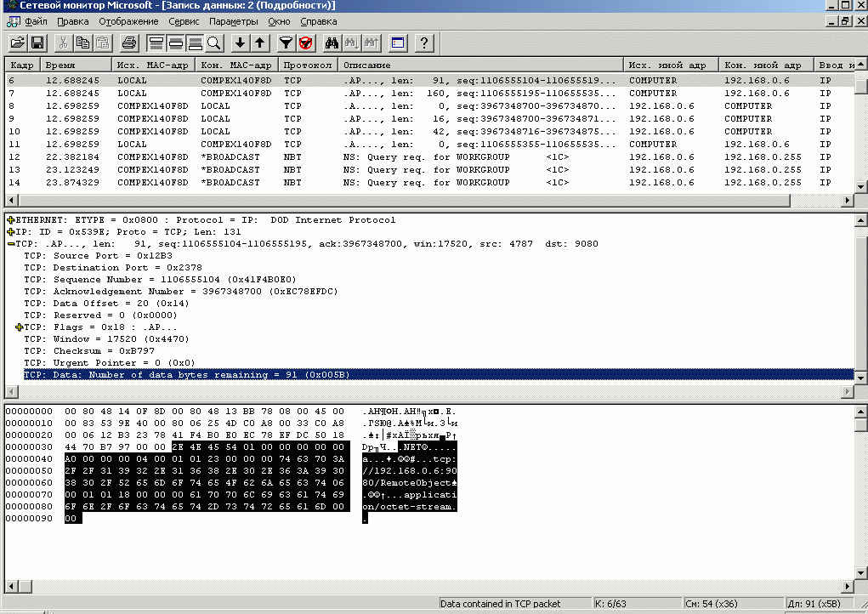Viewport: 868px width, 614px height.
Task: Open the window list toolbar icon
Action: [398, 43]
